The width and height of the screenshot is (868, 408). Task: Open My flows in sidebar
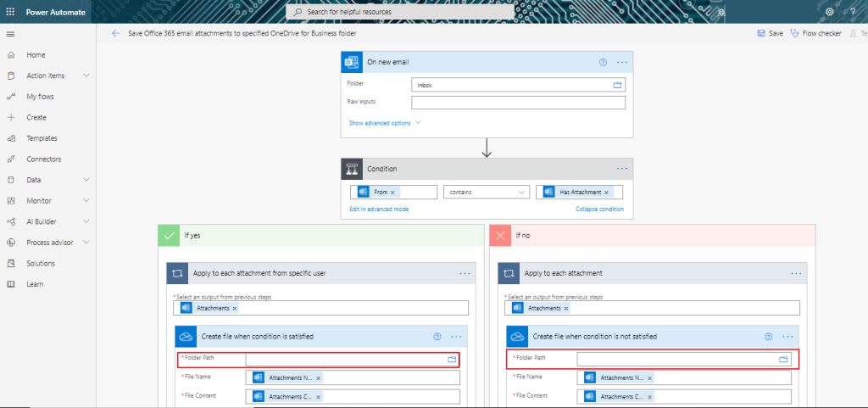[40, 97]
